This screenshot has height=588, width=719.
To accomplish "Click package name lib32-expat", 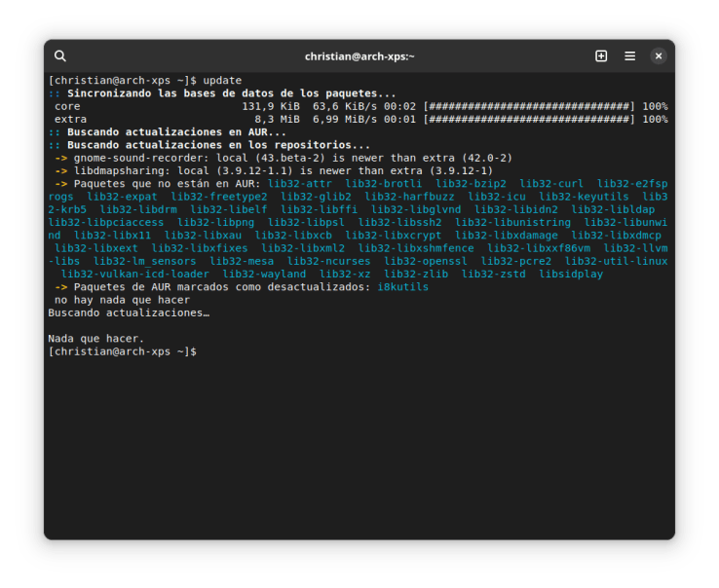I will [122, 197].
